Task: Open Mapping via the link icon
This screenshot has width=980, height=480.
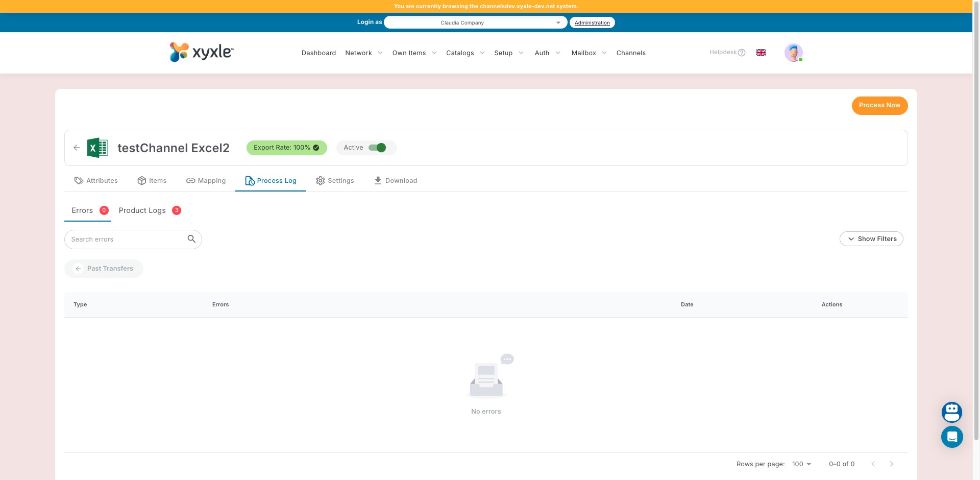Action: [191, 180]
